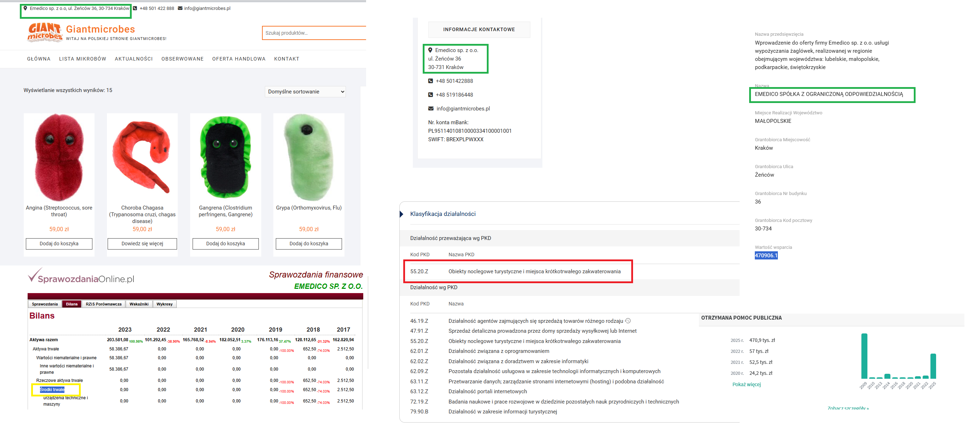Add Angina plush to the cart
The image size is (980, 429).
(59, 244)
